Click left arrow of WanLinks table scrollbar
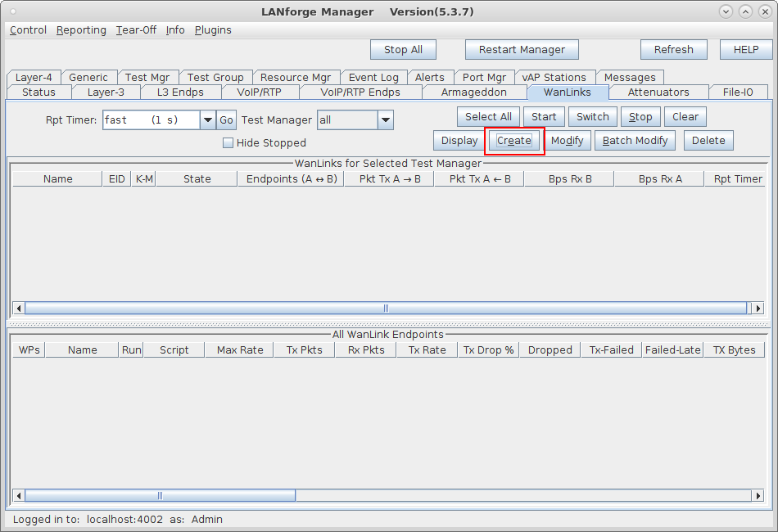This screenshot has width=778, height=532. [19, 309]
